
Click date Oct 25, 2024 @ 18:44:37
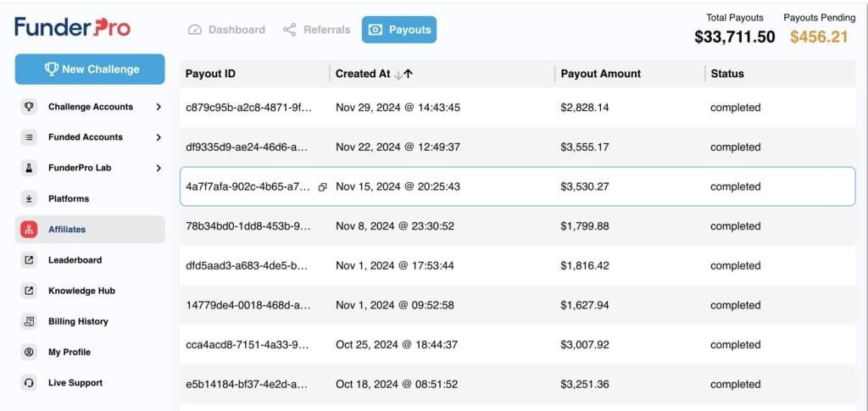tap(397, 345)
